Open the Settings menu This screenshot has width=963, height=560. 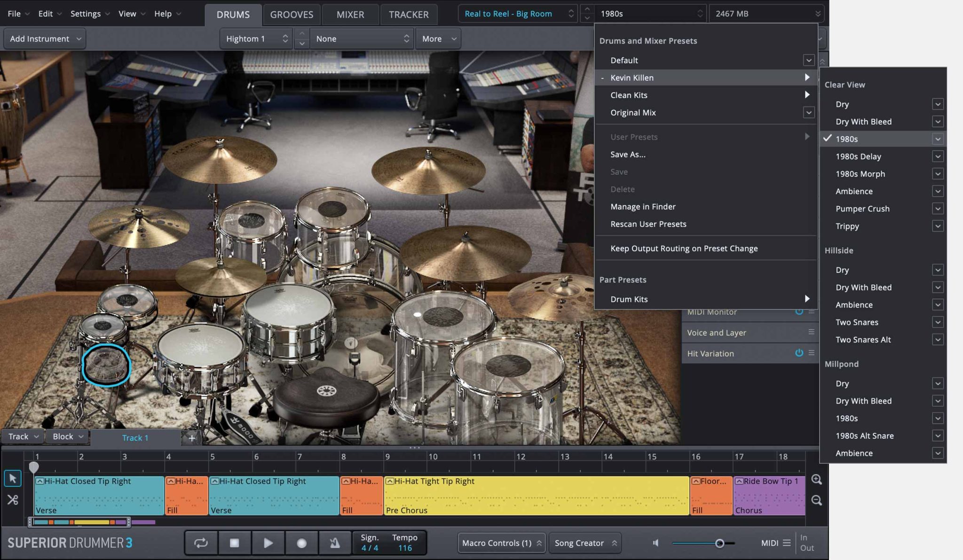coord(90,14)
